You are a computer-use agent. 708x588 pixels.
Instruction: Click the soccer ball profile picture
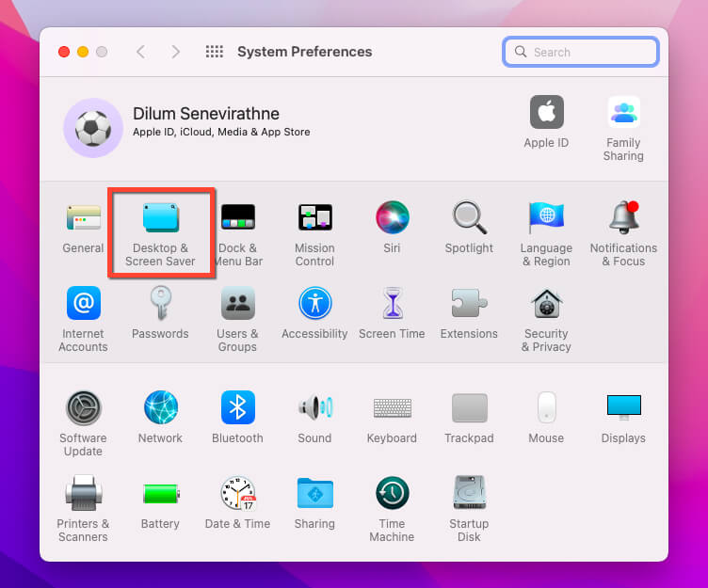pyautogui.click(x=93, y=128)
